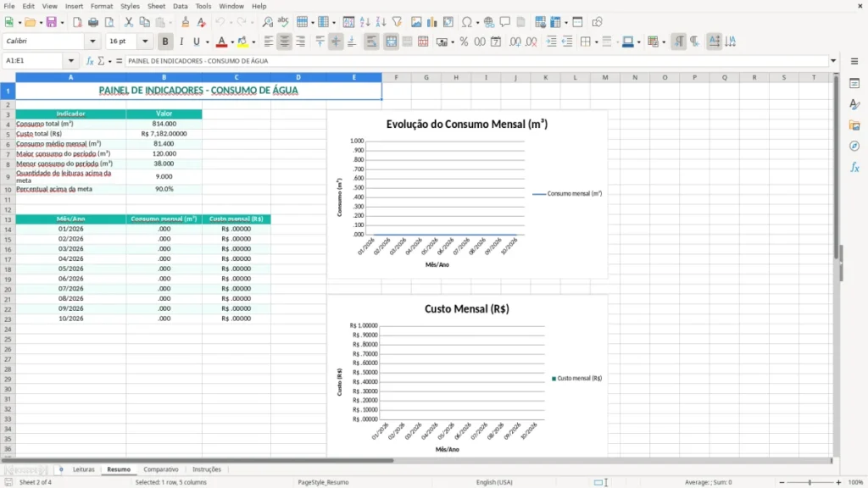The height and width of the screenshot is (488, 868).
Task: Apply AutoFilter funnel icon
Action: pyautogui.click(x=397, y=22)
